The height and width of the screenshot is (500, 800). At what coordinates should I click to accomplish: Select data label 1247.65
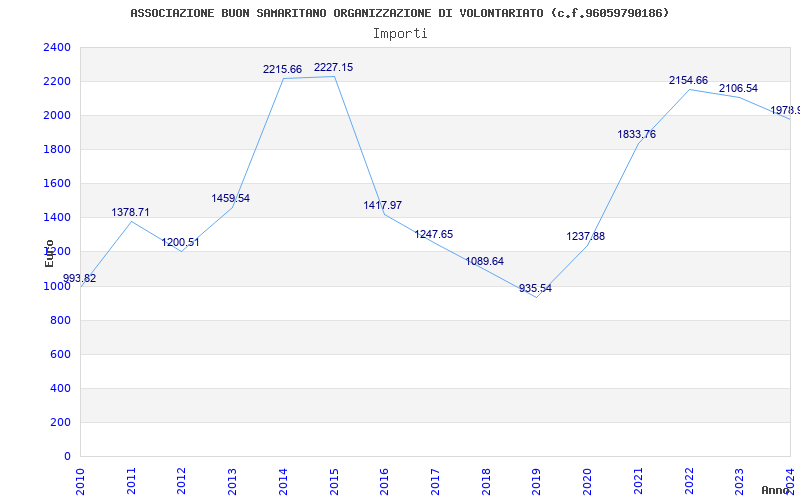click(x=434, y=234)
